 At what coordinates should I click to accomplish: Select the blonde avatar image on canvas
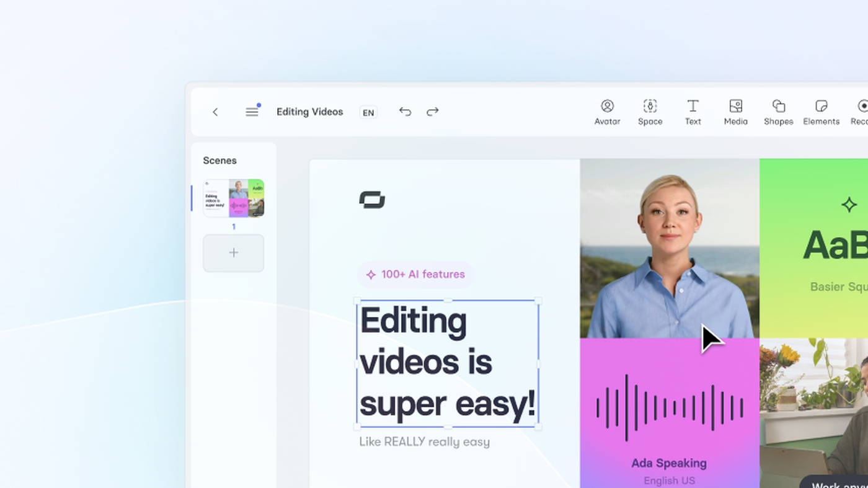pos(670,248)
